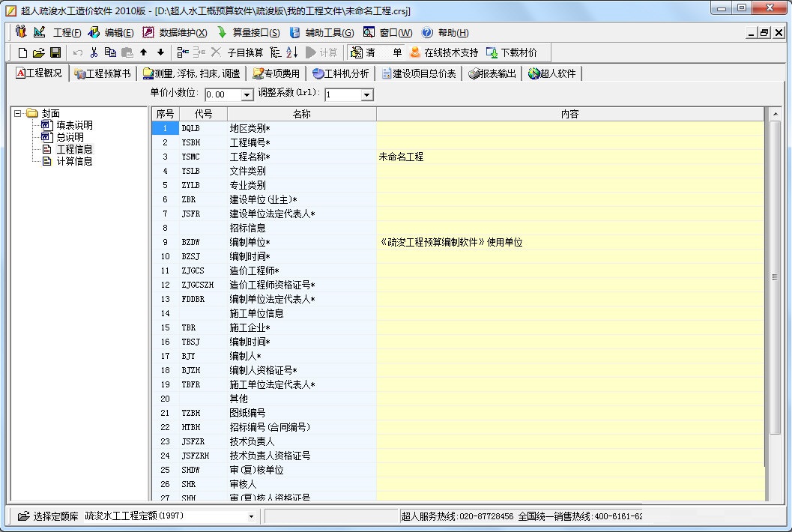This screenshot has height=532, width=792.
Task: Select 填表说明 in the tree
Action: tap(74, 125)
